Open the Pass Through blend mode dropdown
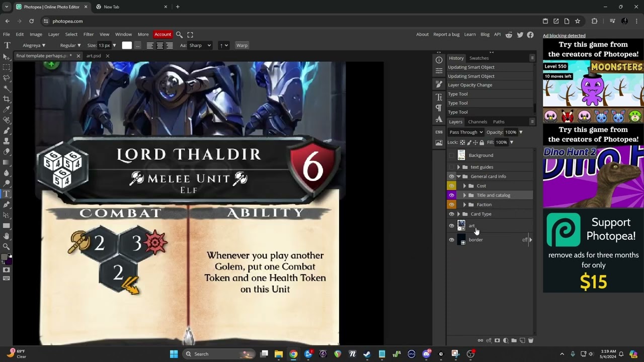This screenshot has height=362, width=644. pos(466,132)
